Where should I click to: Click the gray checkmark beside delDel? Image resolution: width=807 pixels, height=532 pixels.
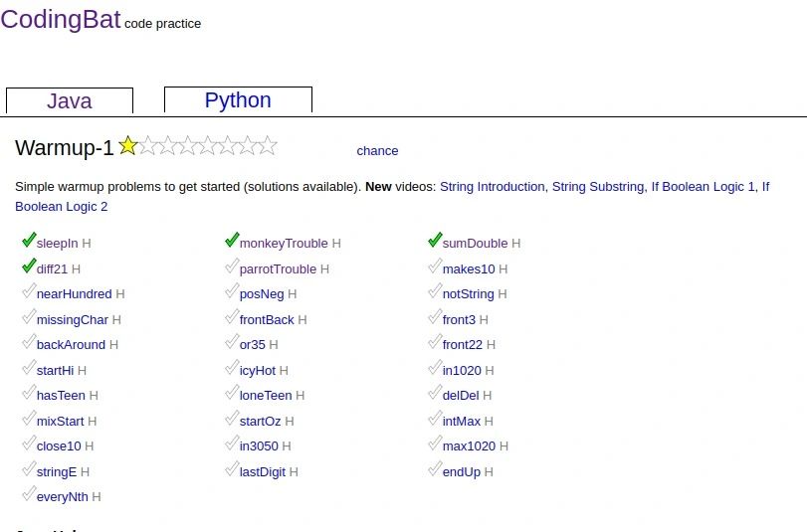coord(435,392)
